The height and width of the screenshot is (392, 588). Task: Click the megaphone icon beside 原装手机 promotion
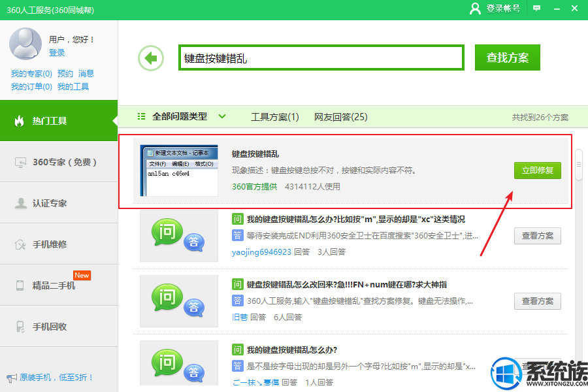(x=11, y=378)
